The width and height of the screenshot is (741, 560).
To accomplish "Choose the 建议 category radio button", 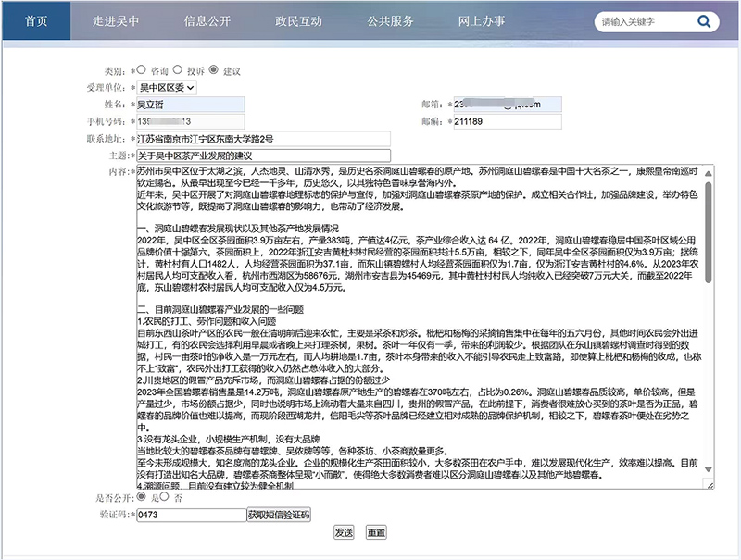I will 214,69.
